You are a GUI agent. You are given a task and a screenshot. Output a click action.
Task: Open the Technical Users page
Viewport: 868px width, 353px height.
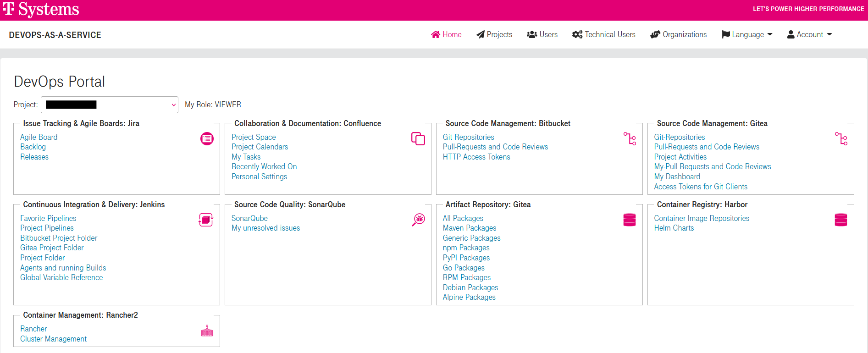[604, 35]
